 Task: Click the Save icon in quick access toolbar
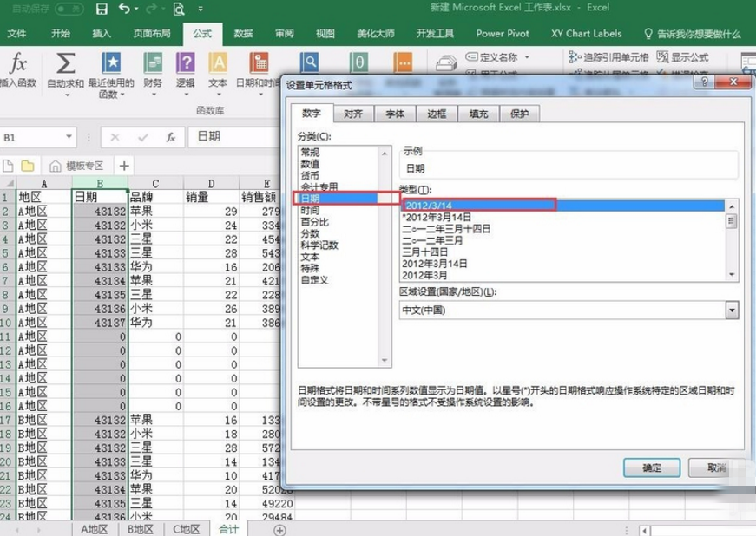(102, 10)
